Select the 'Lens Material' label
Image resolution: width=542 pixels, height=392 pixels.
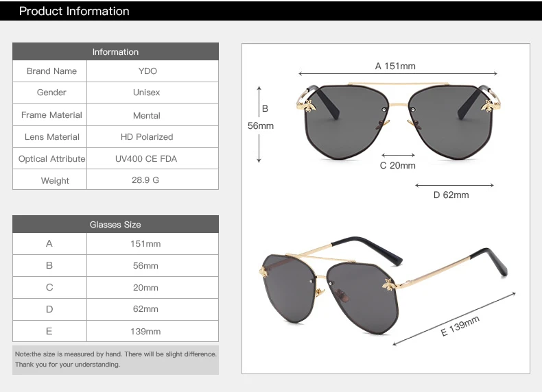(52, 137)
